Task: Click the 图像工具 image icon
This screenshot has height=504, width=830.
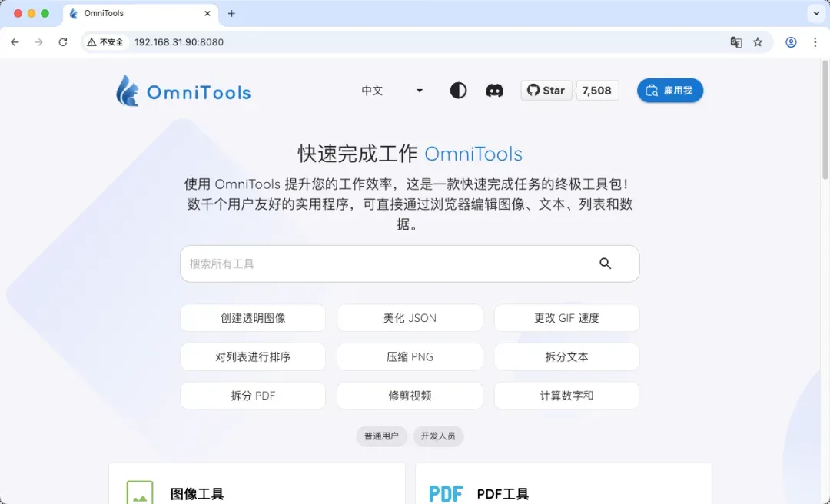Action: pyautogui.click(x=140, y=493)
